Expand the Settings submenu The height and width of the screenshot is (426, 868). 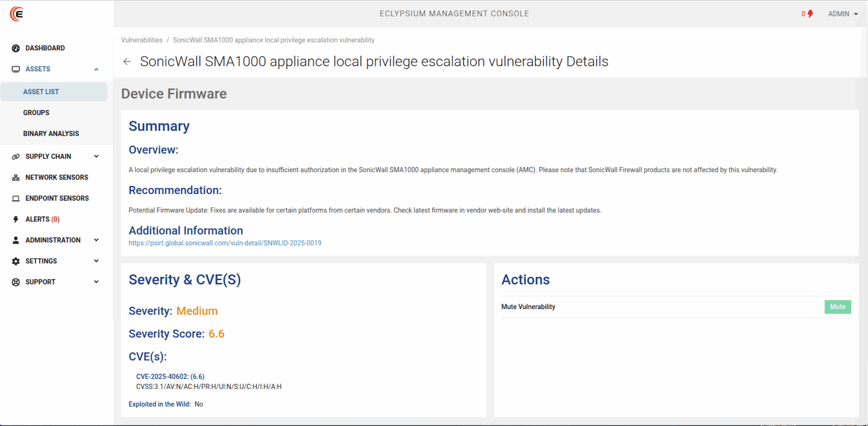96,261
